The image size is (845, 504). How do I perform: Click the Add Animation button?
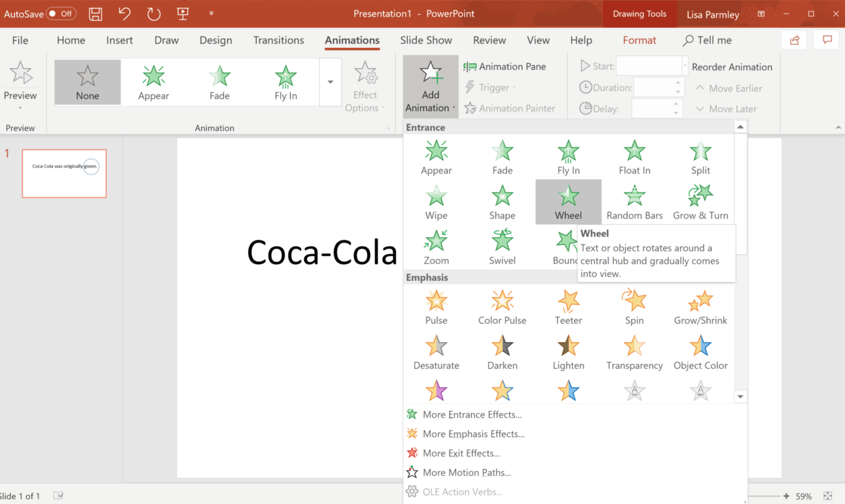pos(430,86)
